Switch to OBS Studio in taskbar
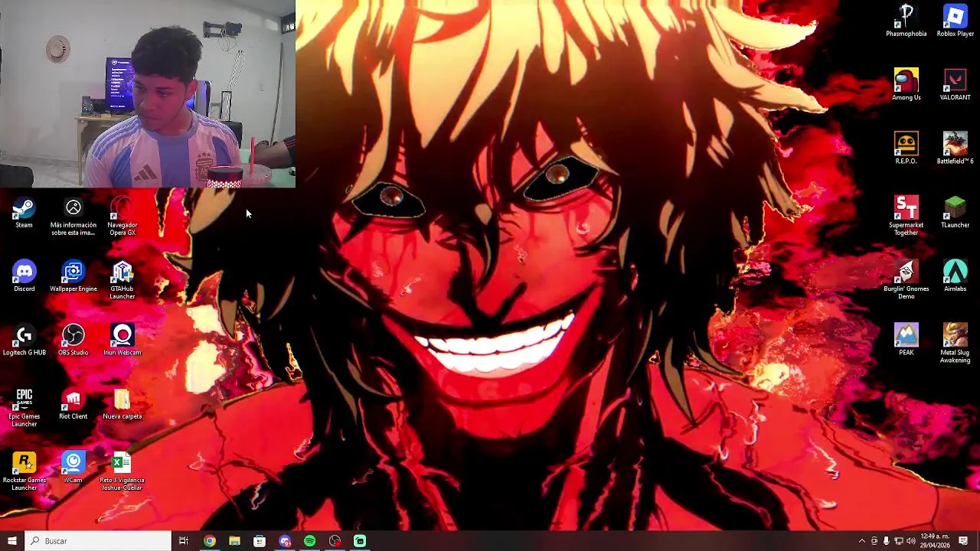 [x=335, y=541]
